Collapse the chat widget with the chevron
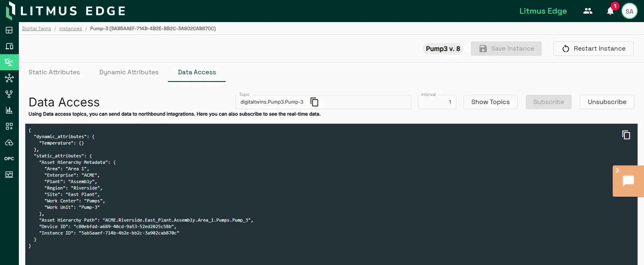The height and width of the screenshot is (265, 644). [618, 170]
